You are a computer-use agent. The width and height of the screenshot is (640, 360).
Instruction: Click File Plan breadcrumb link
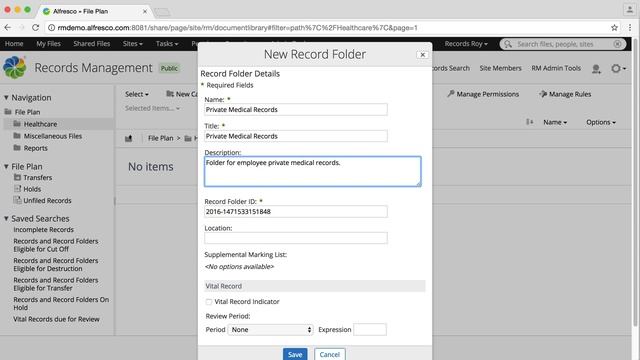pyautogui.click(x=160, y=138)
